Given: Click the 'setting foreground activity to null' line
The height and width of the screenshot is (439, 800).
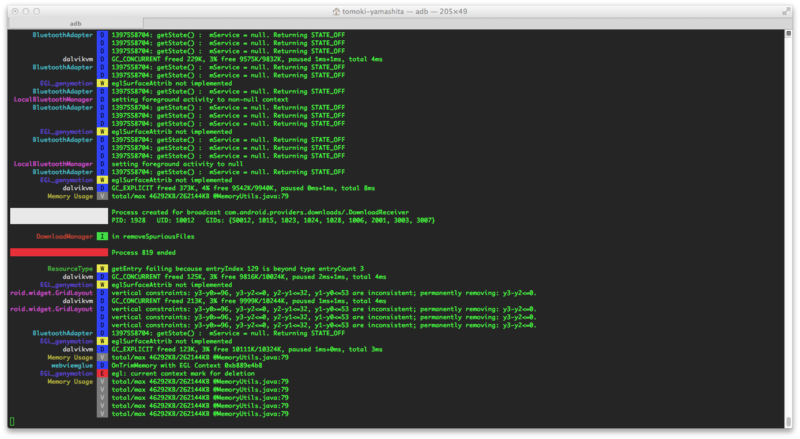Looking at the screenshot, I should point(177,164).
